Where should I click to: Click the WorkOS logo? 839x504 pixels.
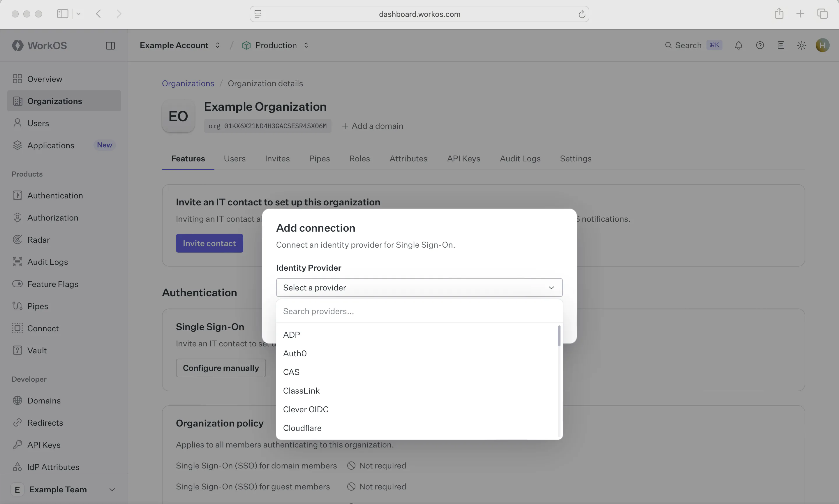click(39, 45)
